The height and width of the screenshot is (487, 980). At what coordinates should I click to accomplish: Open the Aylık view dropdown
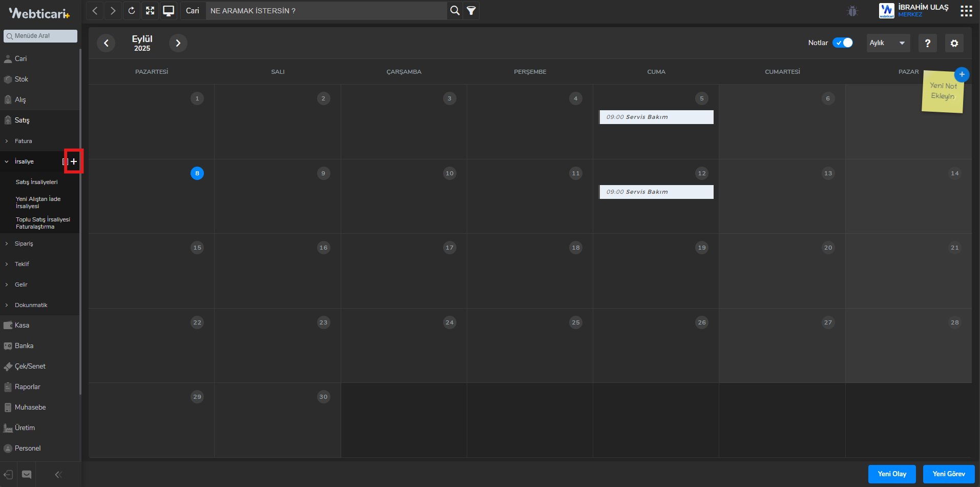click(x=888, y=43)
